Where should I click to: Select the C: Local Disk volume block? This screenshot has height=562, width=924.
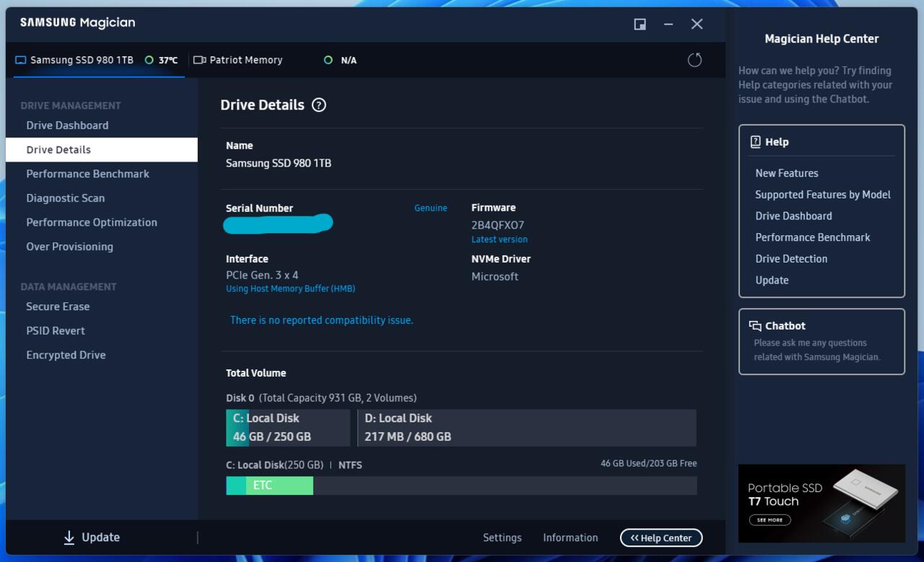(x=288, y=428)
